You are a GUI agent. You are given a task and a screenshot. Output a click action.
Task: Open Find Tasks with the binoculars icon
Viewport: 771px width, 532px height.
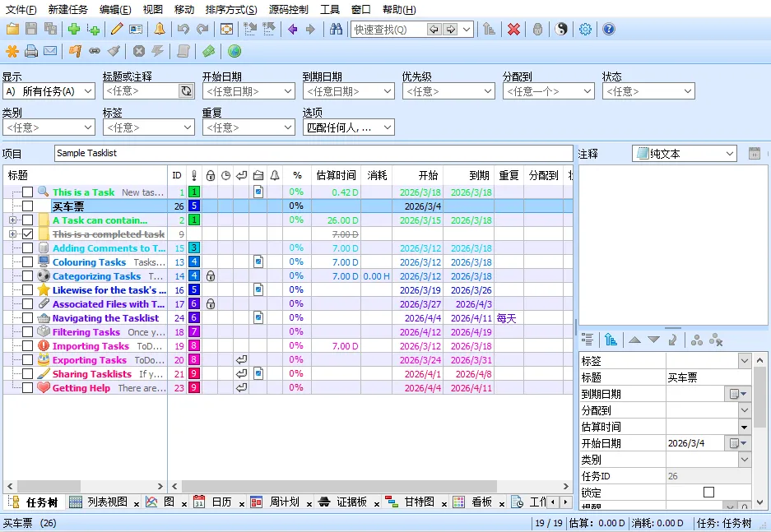[x=336, y=29]
